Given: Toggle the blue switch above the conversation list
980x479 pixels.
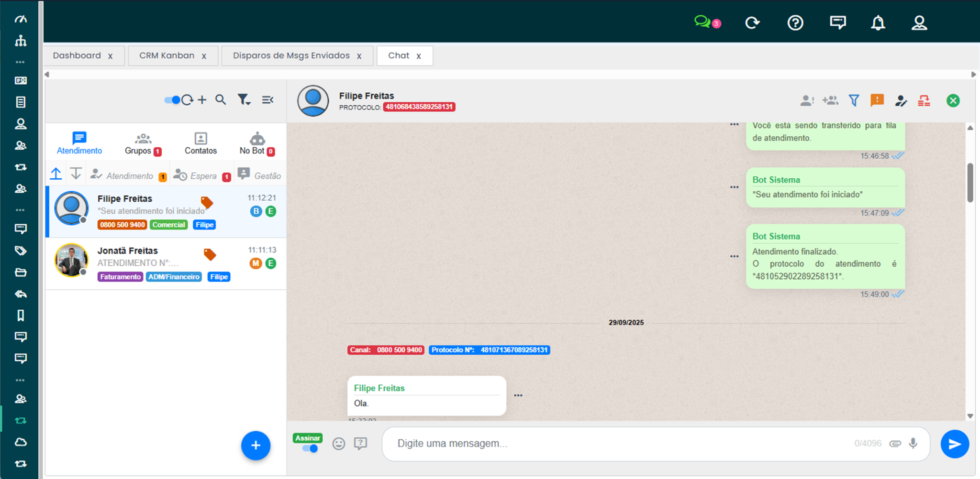Looking at the screenshot, I should pyautogui.click(x=172, y=100).
